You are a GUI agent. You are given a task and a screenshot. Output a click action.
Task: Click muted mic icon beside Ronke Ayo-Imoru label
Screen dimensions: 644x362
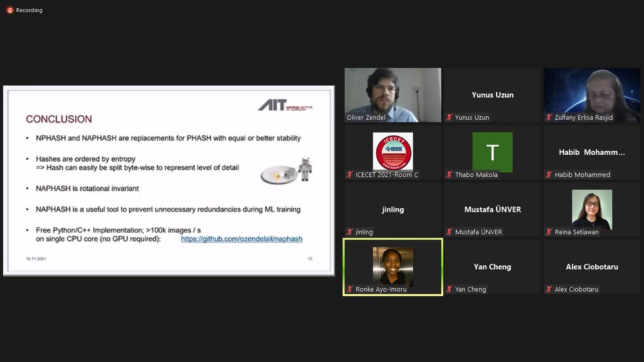click(x=350, y=289)
